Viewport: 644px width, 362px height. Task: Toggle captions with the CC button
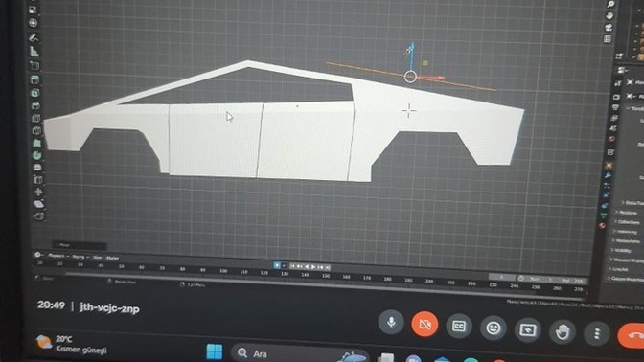(x=459, y=327)
